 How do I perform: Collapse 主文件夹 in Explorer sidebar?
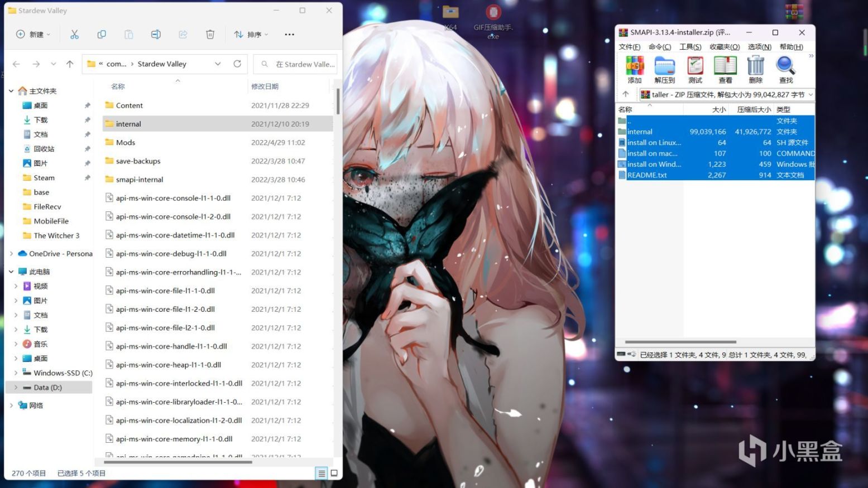11,91
